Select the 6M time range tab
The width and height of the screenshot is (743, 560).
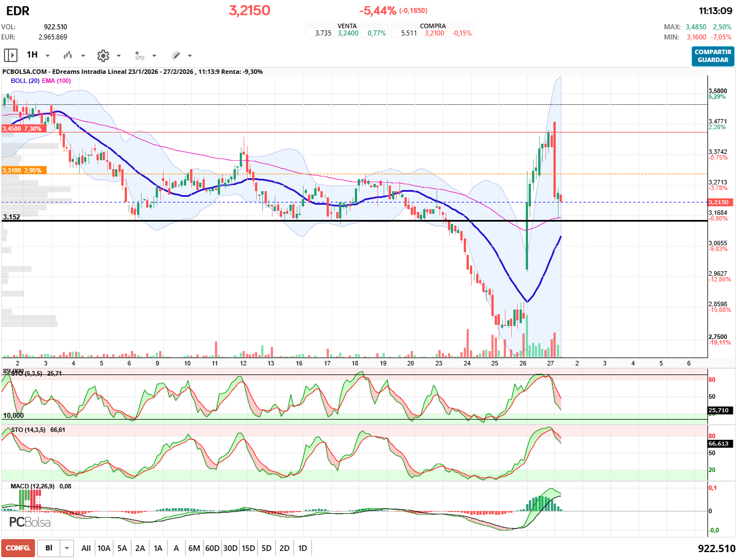click(194, 548)
